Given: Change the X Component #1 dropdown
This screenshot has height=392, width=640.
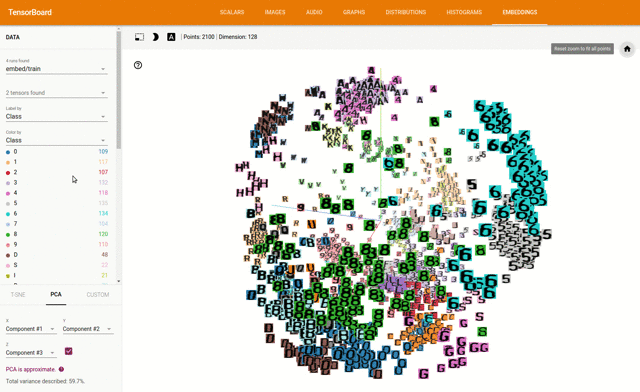Looking at the screenshot, I should click(31, 329).
